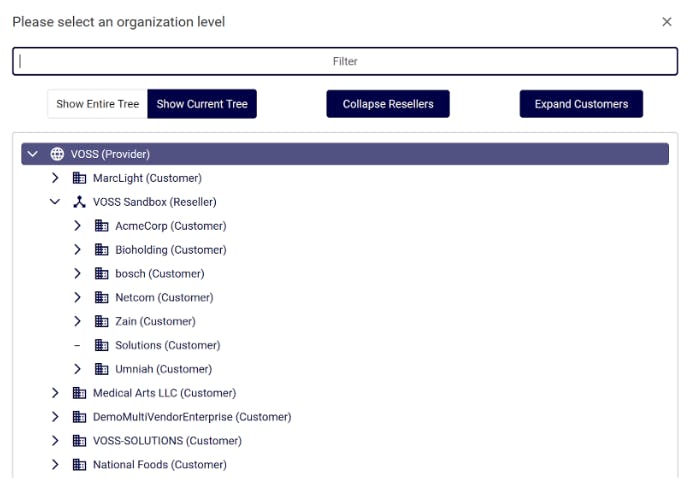
Task: Close the organization level dialog
Action: pyautogui.click(x=667, y=22)
